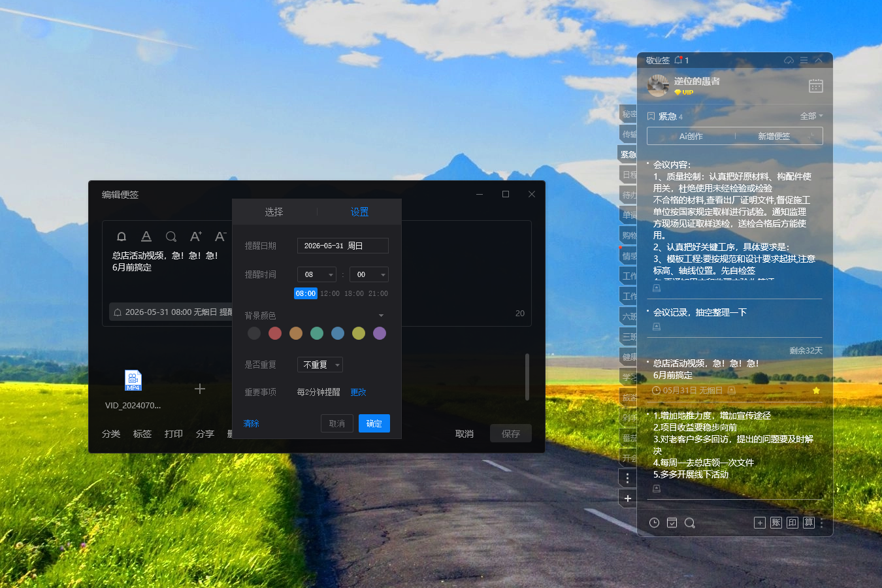Select the A+ font increase icon
Screen dimensions: 882x588
(x=195, y=237)
